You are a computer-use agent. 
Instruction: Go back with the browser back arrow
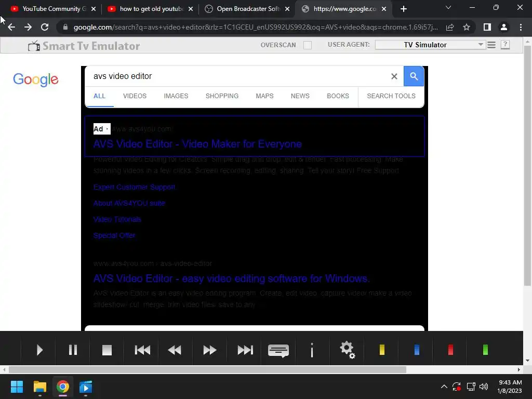click(11, 27)
